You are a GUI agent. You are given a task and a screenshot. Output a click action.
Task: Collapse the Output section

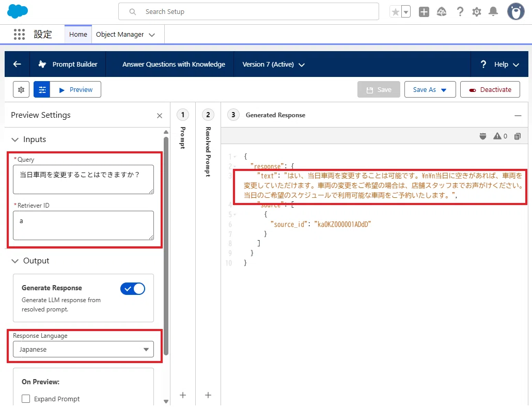[15, 261]
